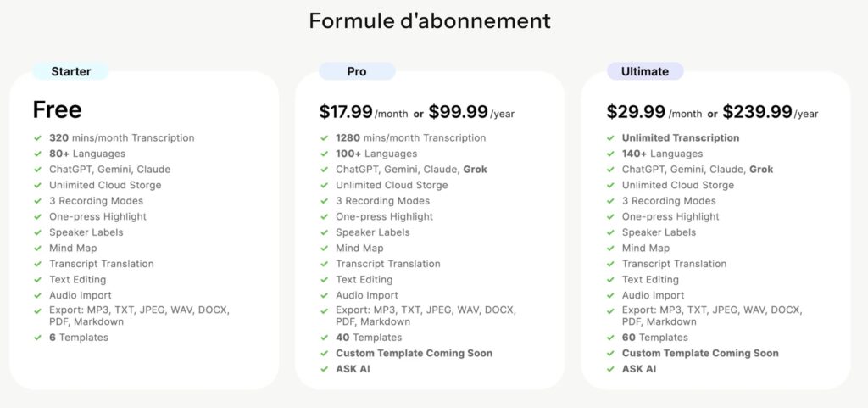Image resolution: width=868 pixels, height=408 pixels.
Task: Click the checkmark beside Pro's 100+ Languages
Action: pyautogui.click(x=324, y=154)
